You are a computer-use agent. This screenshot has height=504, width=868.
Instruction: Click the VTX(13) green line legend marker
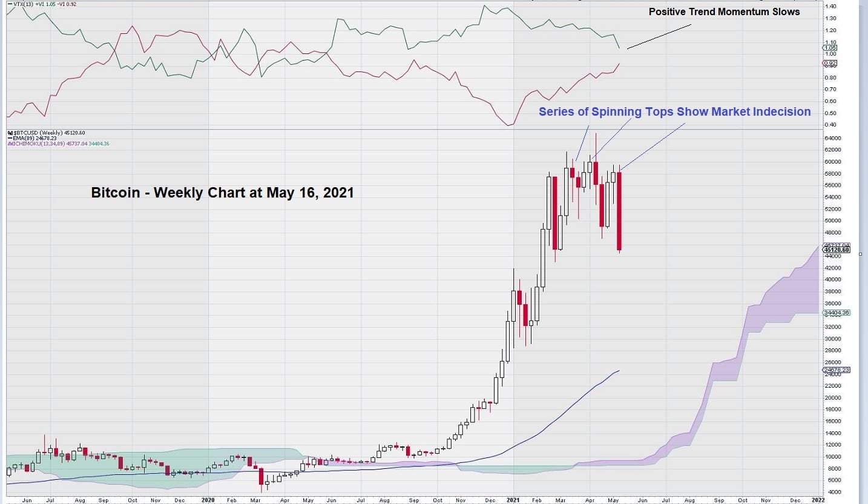[x=10, y=4]
